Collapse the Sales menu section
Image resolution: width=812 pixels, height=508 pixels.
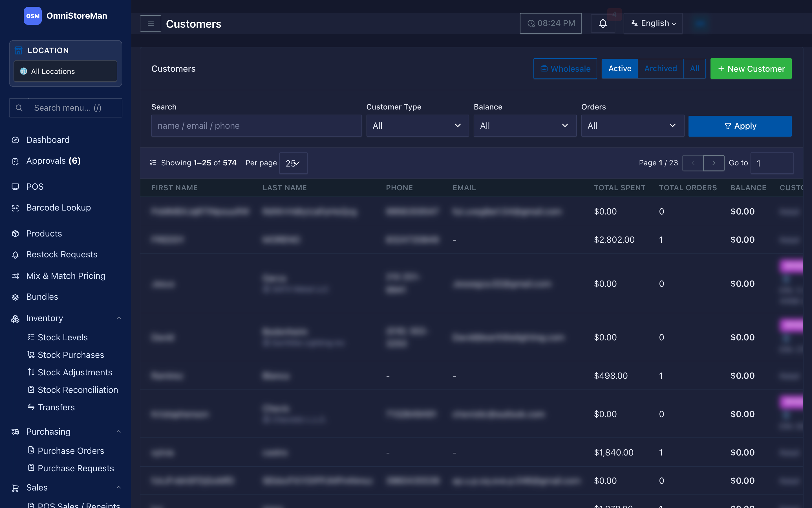click(x=118, y=487)
